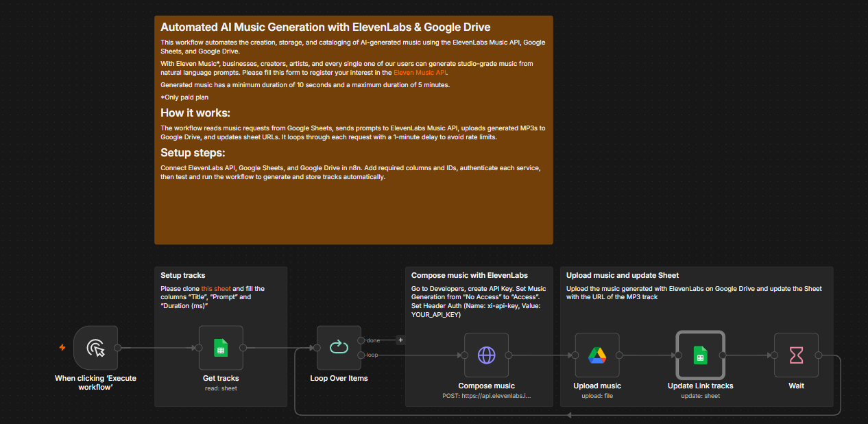Open the Update Link tracks sheet node
868x424 pixels.
click(x=700, y=355)
